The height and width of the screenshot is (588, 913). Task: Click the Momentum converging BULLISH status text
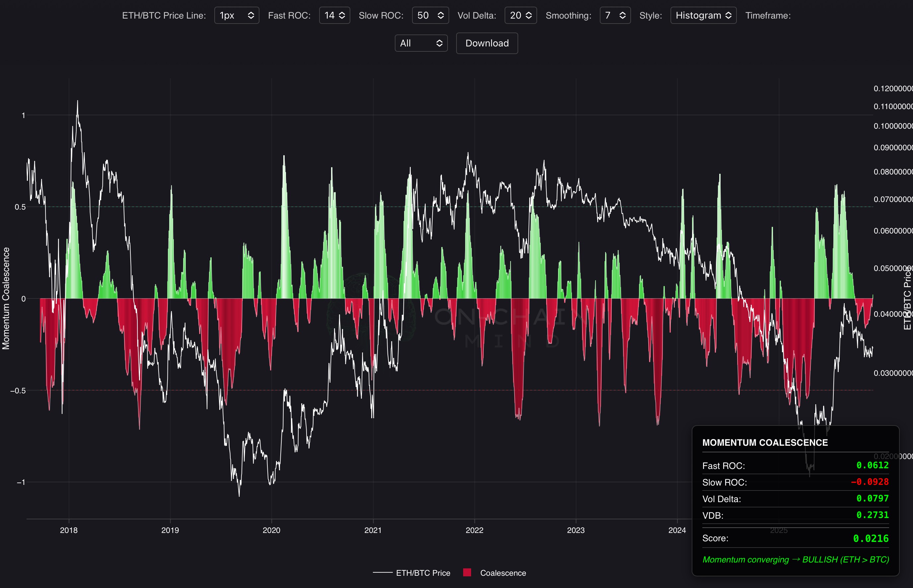pos(795,559)
